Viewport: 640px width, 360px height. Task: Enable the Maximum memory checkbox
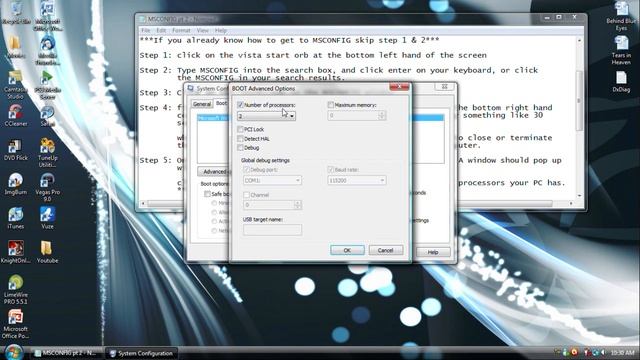coord(331,105)
